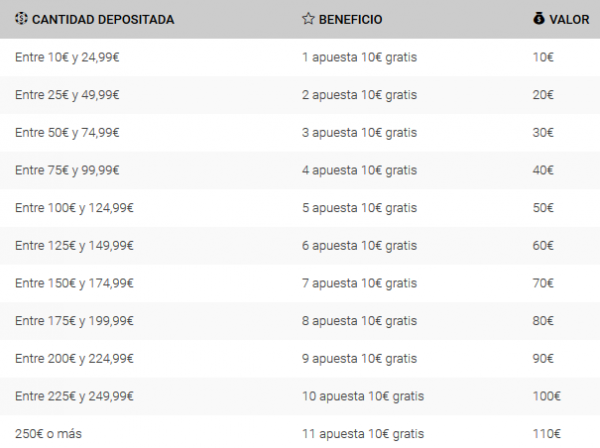Click '11 apuesta 10€ gratis' benefit

363,434
